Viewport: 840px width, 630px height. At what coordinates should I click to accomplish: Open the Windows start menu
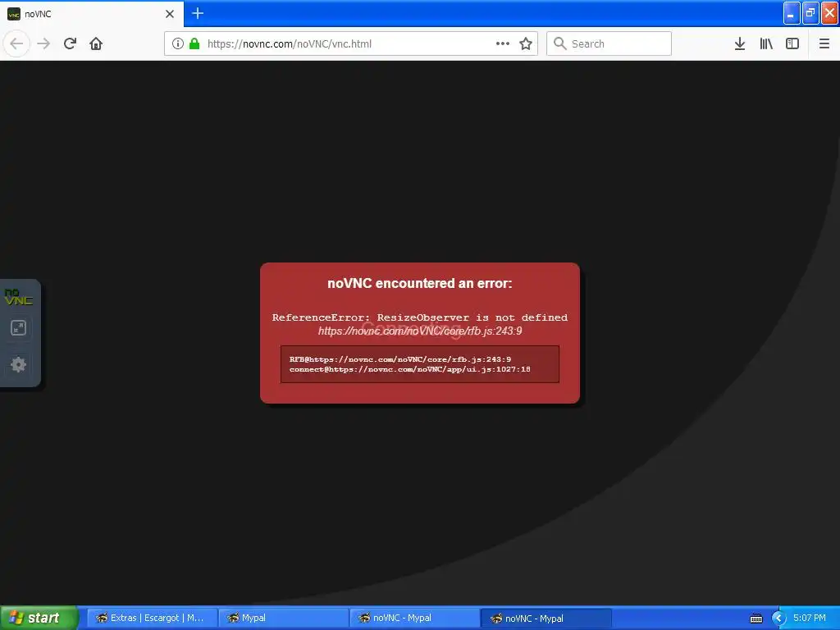[x=39, y=618]
